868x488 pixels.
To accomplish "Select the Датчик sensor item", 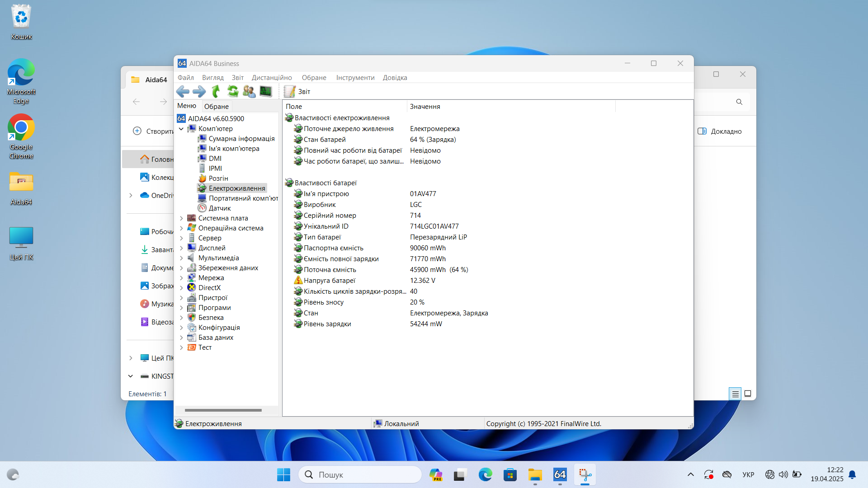I will click(x=219, y=208).
